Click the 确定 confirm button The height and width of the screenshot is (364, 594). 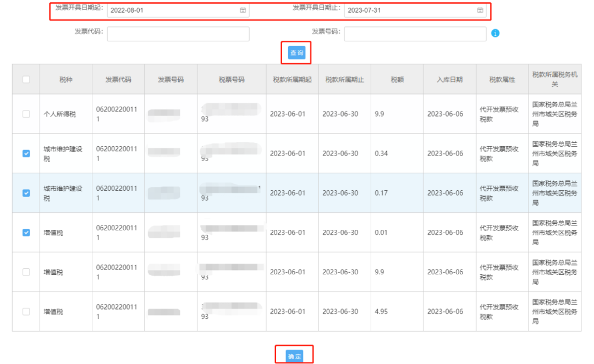point(294,356)
